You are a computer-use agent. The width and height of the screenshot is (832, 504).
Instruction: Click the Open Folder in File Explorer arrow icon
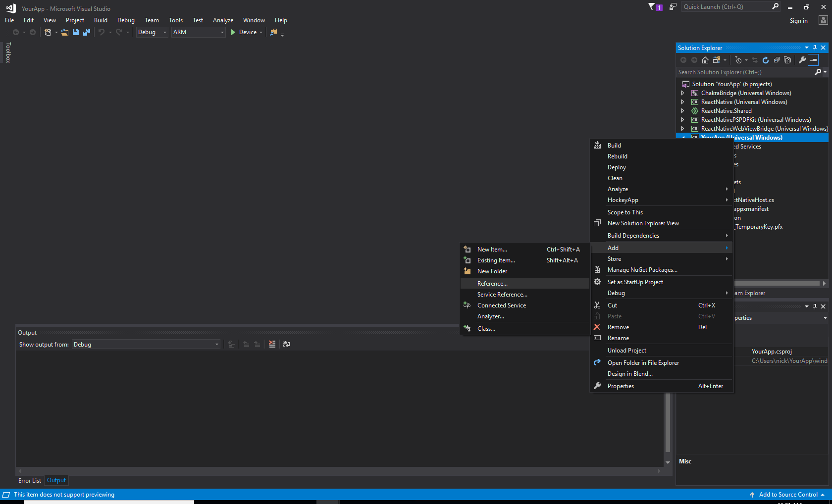coord(597,363)
